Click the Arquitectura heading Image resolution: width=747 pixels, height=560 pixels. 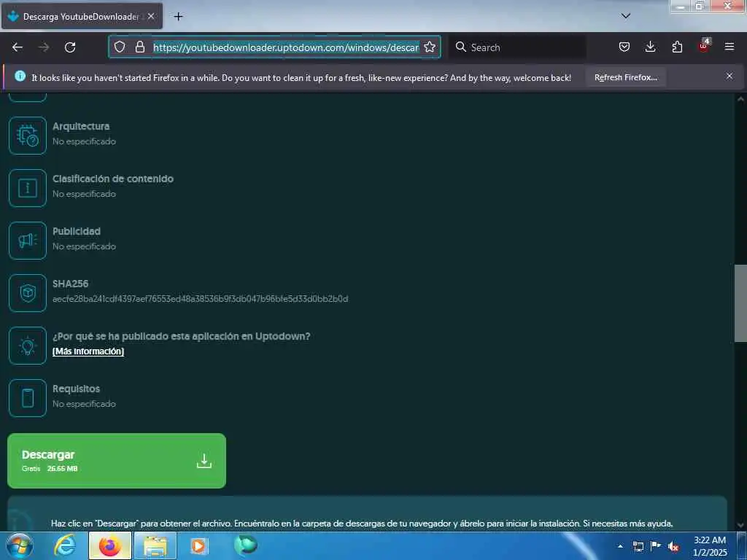tap(81, 126)
